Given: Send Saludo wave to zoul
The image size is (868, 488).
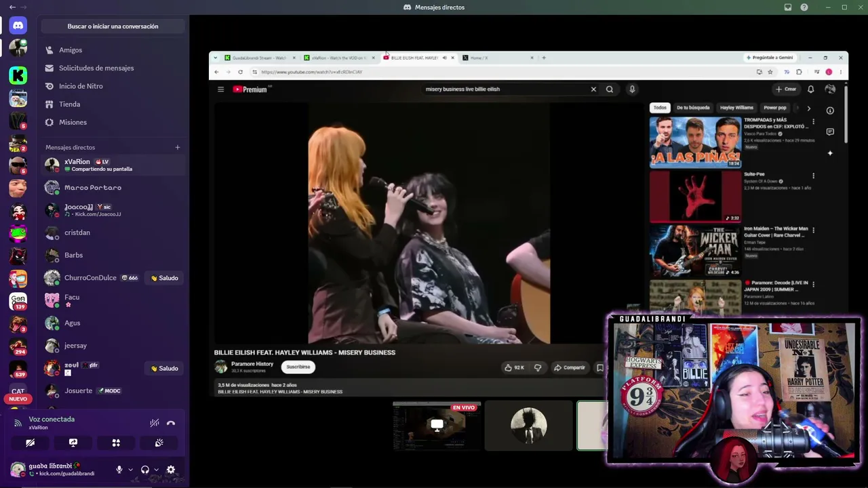Looking at the screenshot, I should point(164,368).
